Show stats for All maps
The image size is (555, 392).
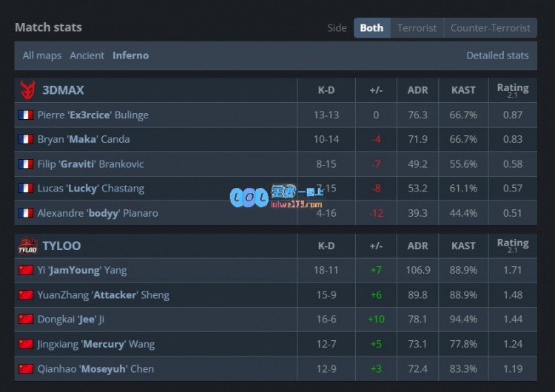(x=42, y=55)
